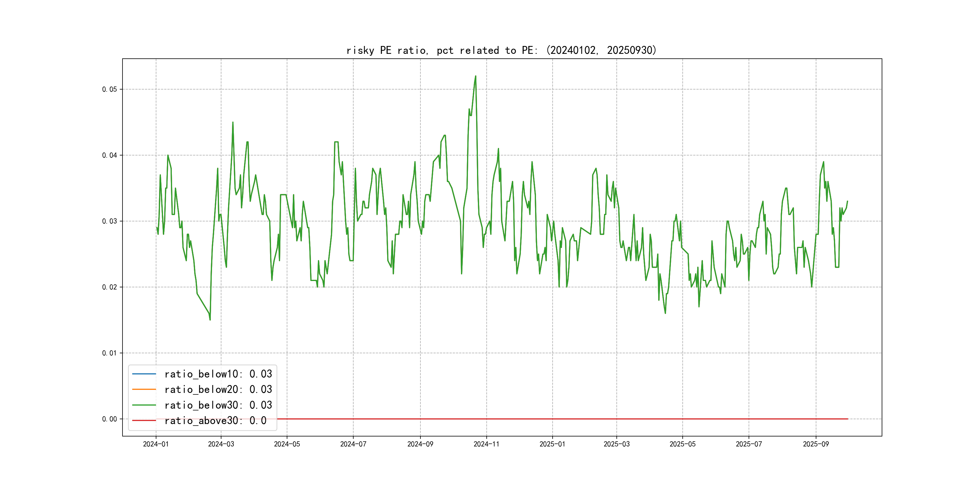
Task: Click the 2024-07 x-axis tick label
Action: click(353, 444)
